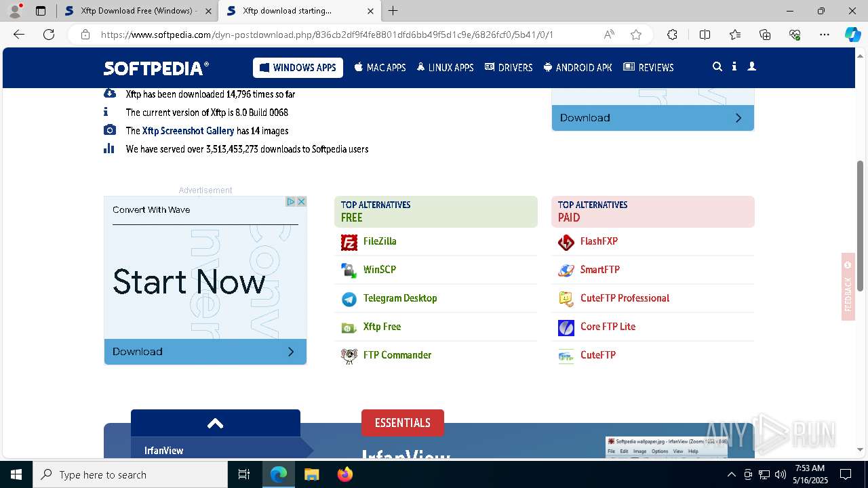The height and width of the screenshot is (488, 868).
Task: Show hidden system tray icons
Action: click(x=731, y=474)
